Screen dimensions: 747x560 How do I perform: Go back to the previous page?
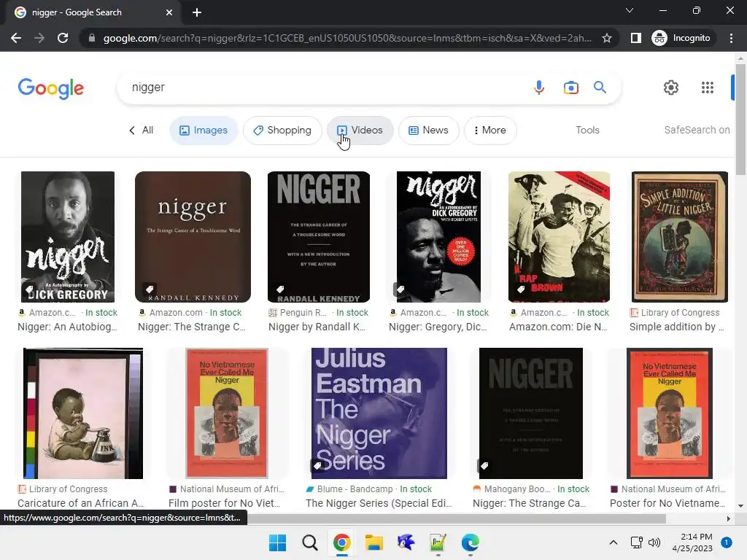16,38
